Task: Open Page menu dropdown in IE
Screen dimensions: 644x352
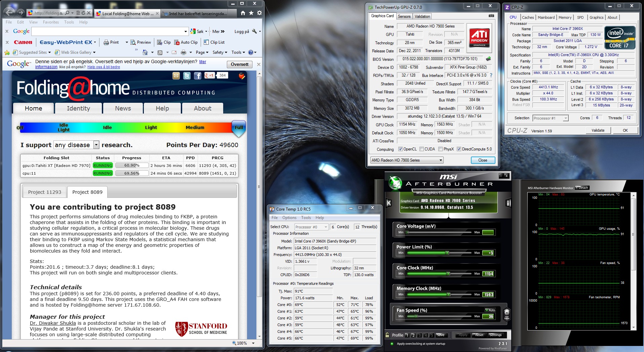Action: [202, 52]
